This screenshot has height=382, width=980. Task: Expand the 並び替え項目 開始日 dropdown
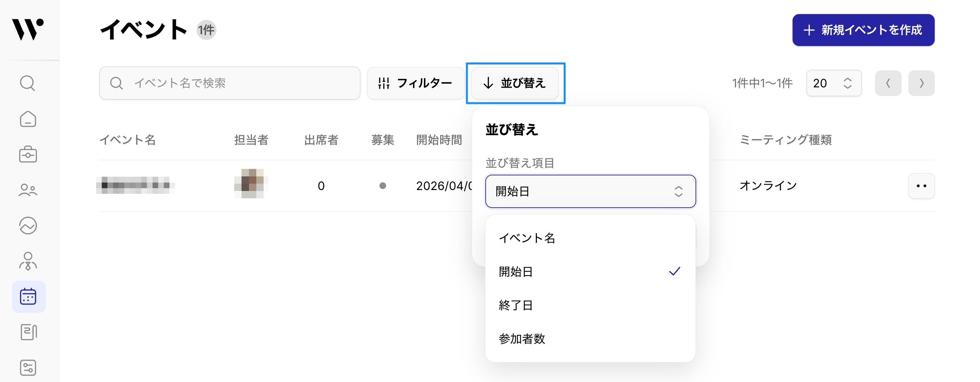pyautogui.click(x=590, y=191)
